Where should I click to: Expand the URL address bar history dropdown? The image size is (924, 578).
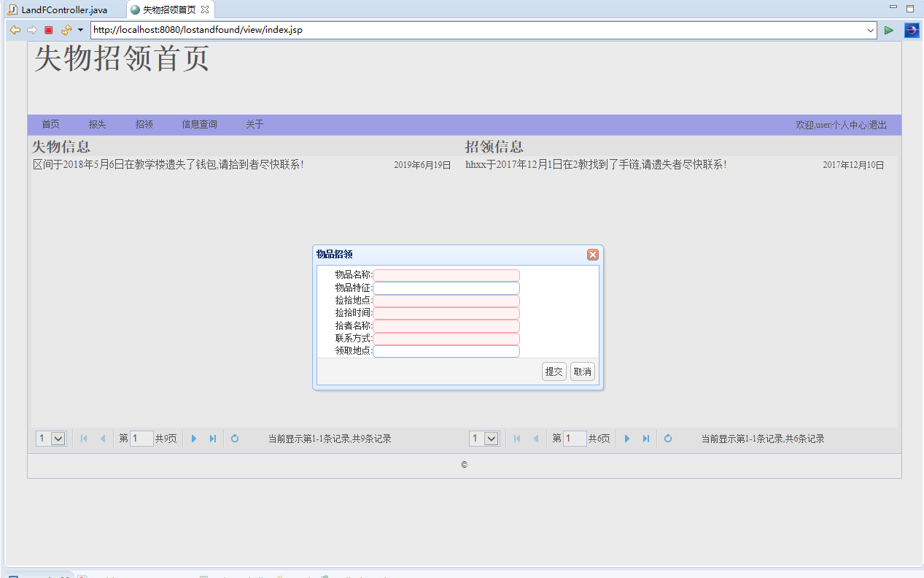click(x=871, y=30)
